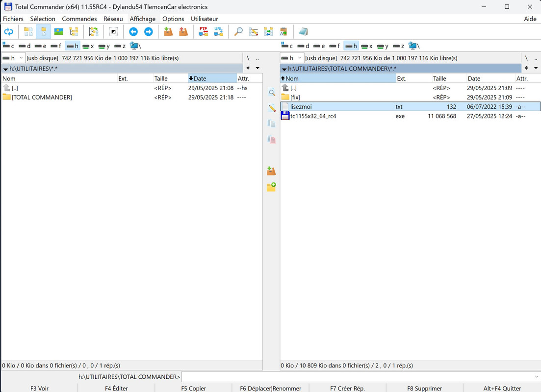
Task: Click the F7 Créer Rép. button
Action: (x=347, y=388)
